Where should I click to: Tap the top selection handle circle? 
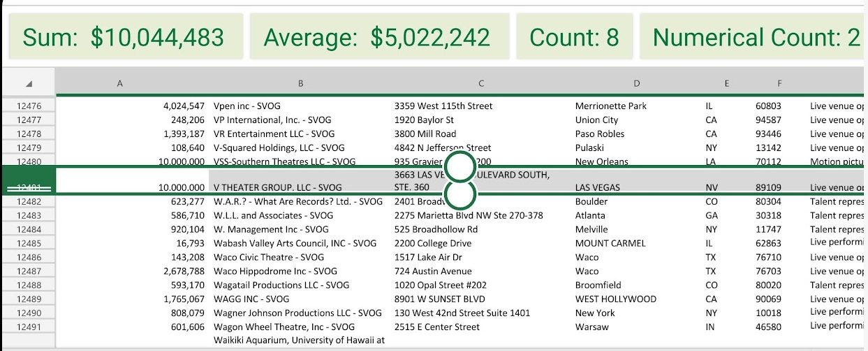point(459,166)
